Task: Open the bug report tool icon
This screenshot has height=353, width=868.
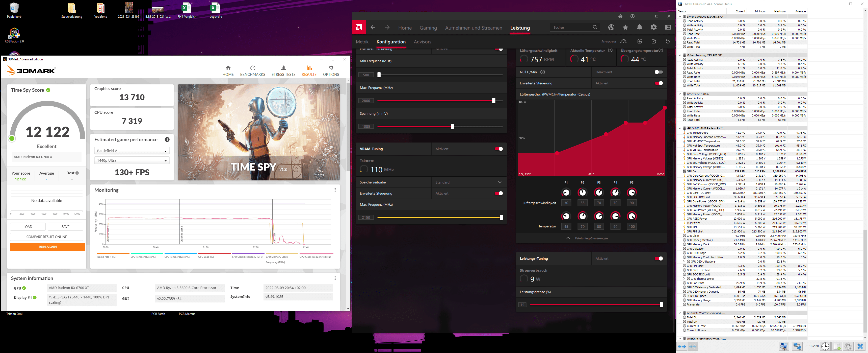Action: (x=620, y=16)
